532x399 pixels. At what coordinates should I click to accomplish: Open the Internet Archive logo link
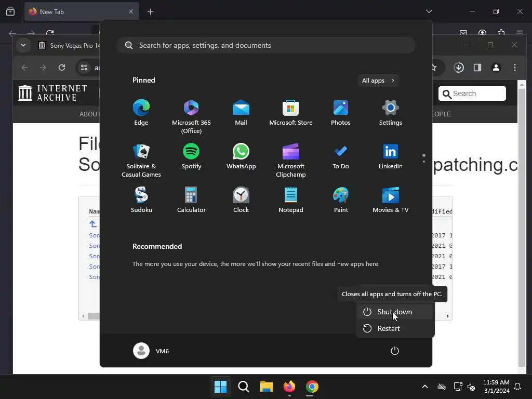point(52,93)
